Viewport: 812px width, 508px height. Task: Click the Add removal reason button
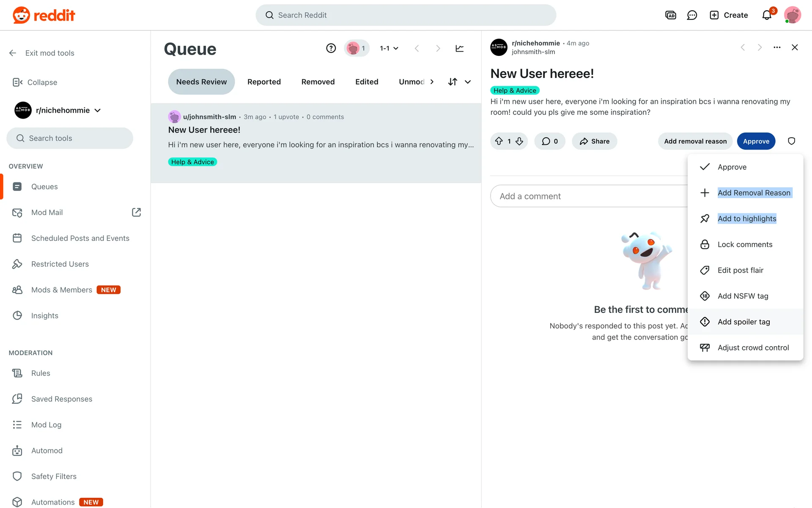695,141
